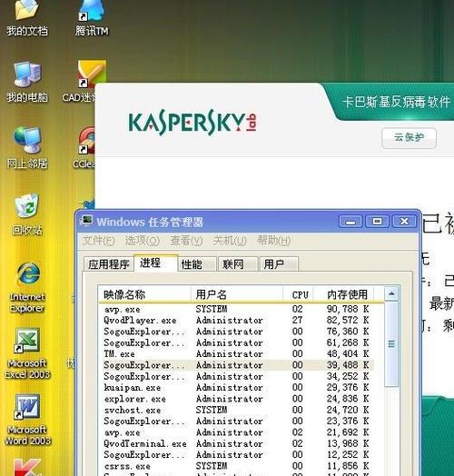Screen dimensions: 454x476
Task: Select SogouExplorer process using 12,252 K
Action: (237, 455)
